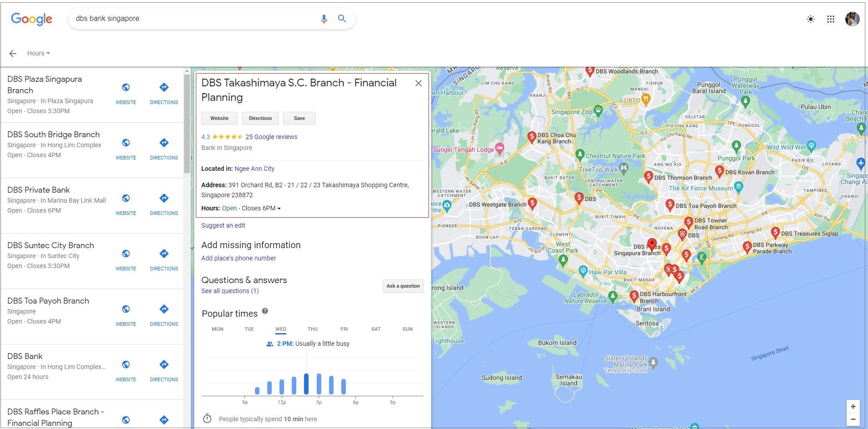
Task: Go back with the left arrow
Action: (x=13, y=53)
